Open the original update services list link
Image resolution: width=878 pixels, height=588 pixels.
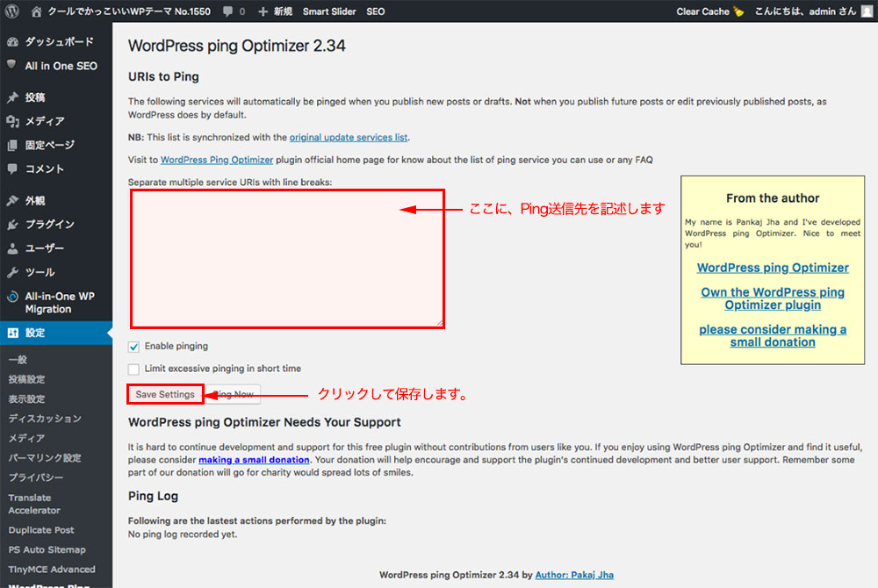349,138
